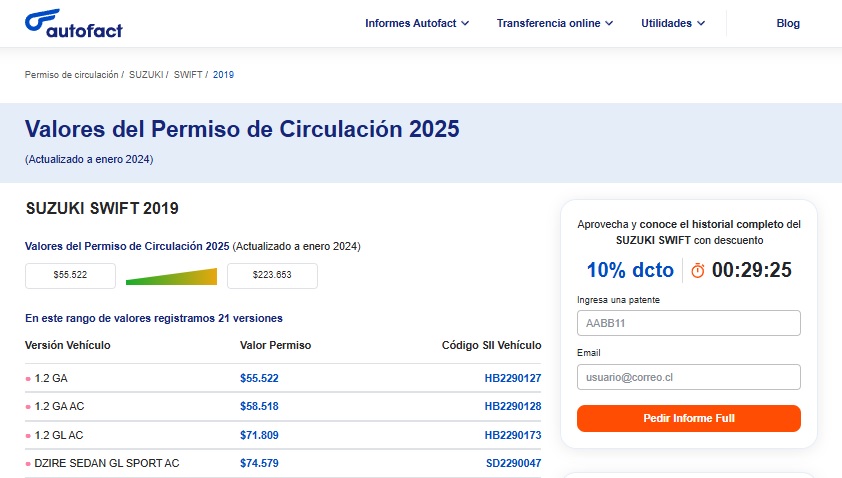Open vehicle code HB2290128 link
The image size is (842, 478).
click(x=512, y=407)
